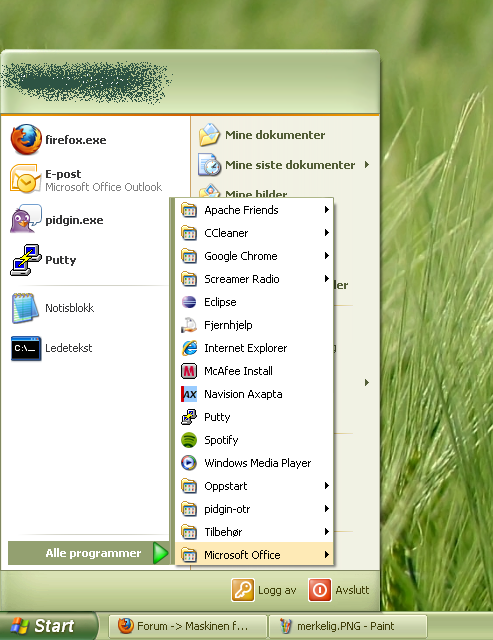Viewport: 493px width, 640px height.
Task: Click the Ledetekst label
Action: click(x=69, y=348)
